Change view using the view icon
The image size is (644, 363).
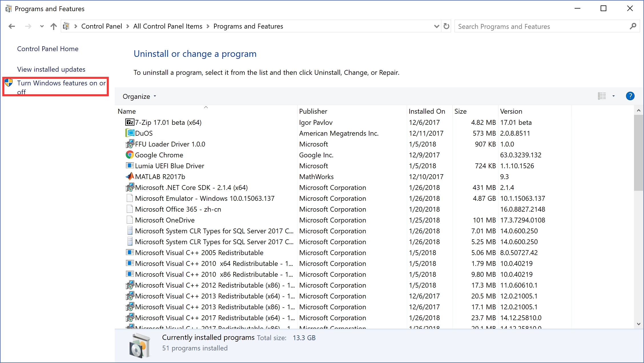(x=602, y=96)
